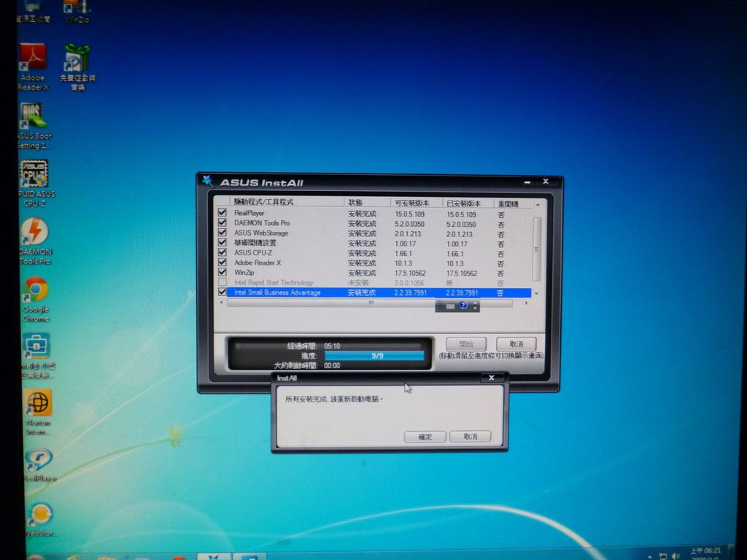The image size is (747, 560).
Task: Launch the CPUID ASUS CPU-Z shortcut
Action: [35, 183]
